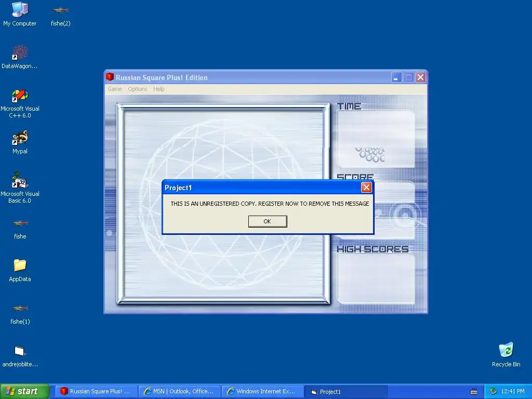Image resolution: width=532 pixels, height=399 pixels.
Task: Close the Project1 message dialog
Action: pos(366,187)
